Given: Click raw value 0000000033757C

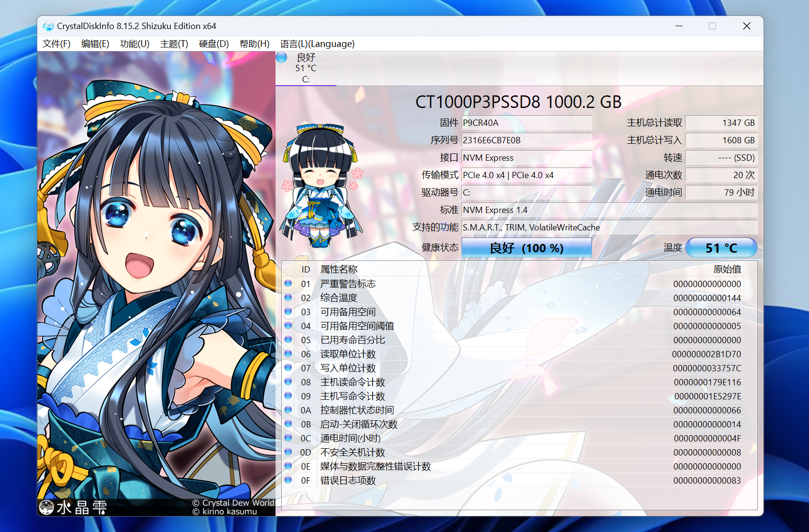Looking at the screenshot, I should tap(707, 368).
